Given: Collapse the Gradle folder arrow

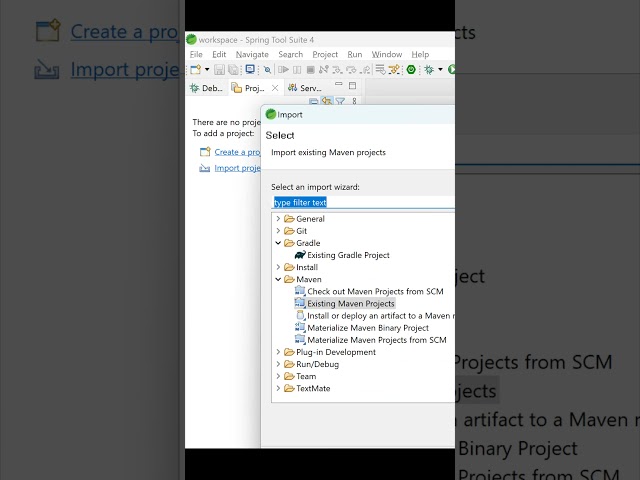Looking at the screenshot, I should (x=278, y=243).
